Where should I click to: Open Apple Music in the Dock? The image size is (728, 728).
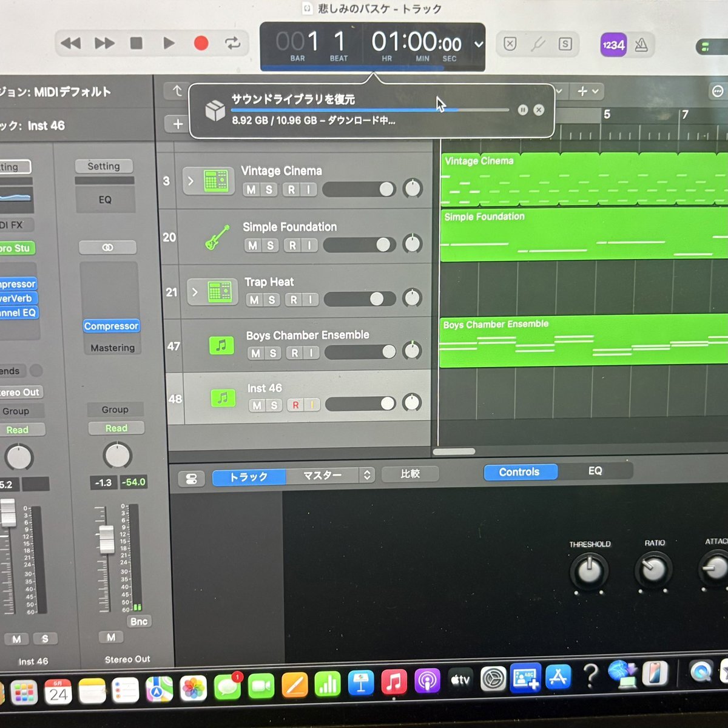394,682
